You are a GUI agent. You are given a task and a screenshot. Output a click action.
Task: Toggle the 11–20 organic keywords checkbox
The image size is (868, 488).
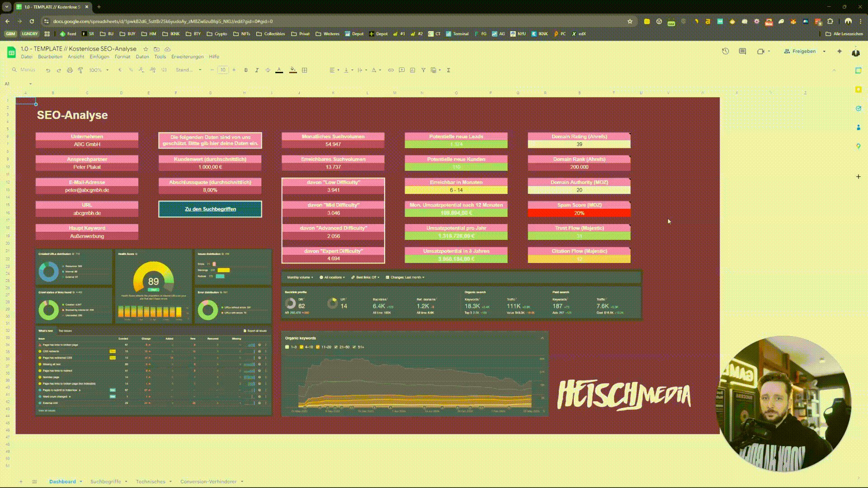318,347
